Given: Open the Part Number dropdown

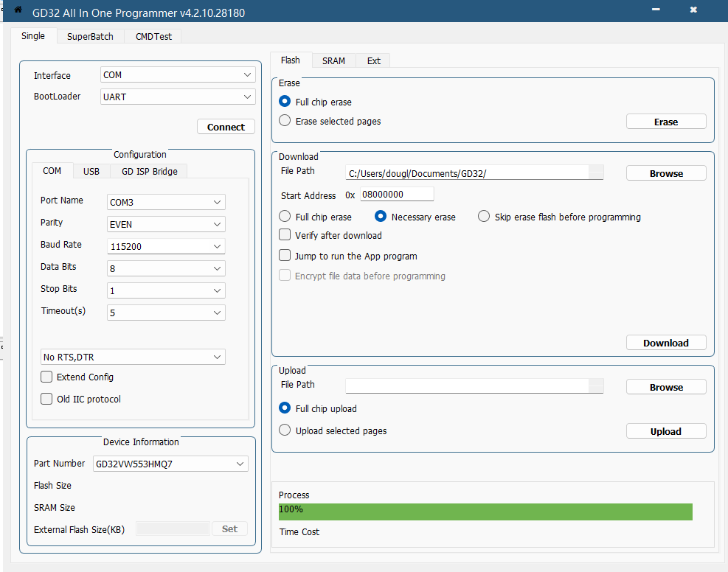Looking at the screenshot, I should [170, 464].
